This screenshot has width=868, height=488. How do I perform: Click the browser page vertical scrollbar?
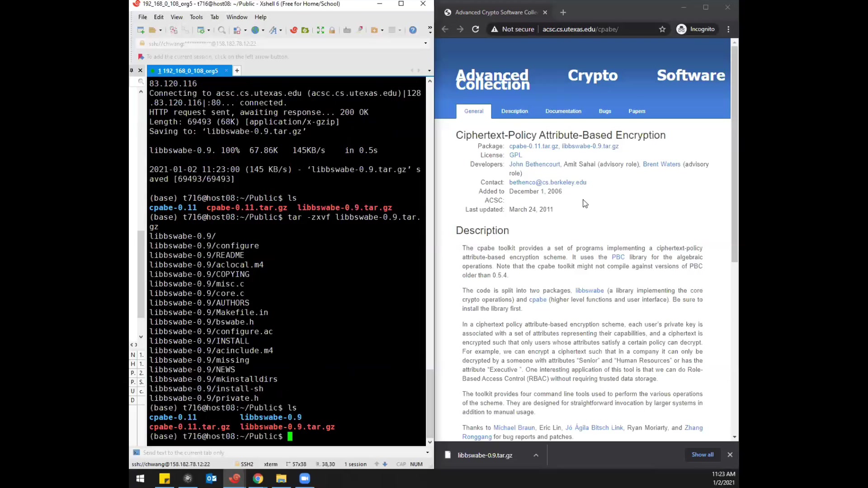pos(735,154)
